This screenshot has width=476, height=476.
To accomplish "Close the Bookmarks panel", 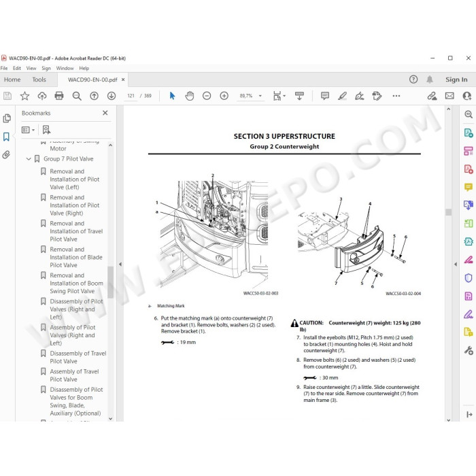I will click(x=105, y=113).
